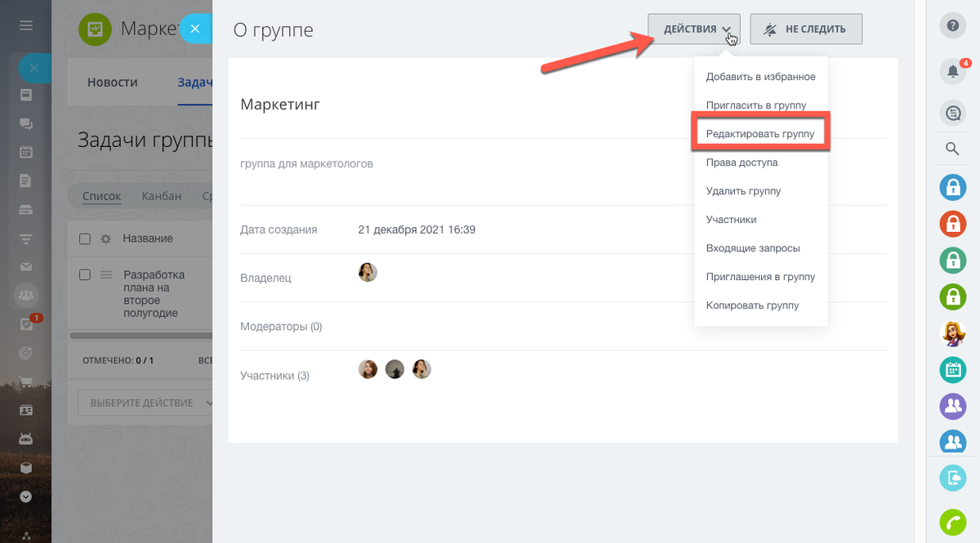Screen dimensions: 980x543
Task: Click the first participant avatar
Action: [x=368, y=369]
